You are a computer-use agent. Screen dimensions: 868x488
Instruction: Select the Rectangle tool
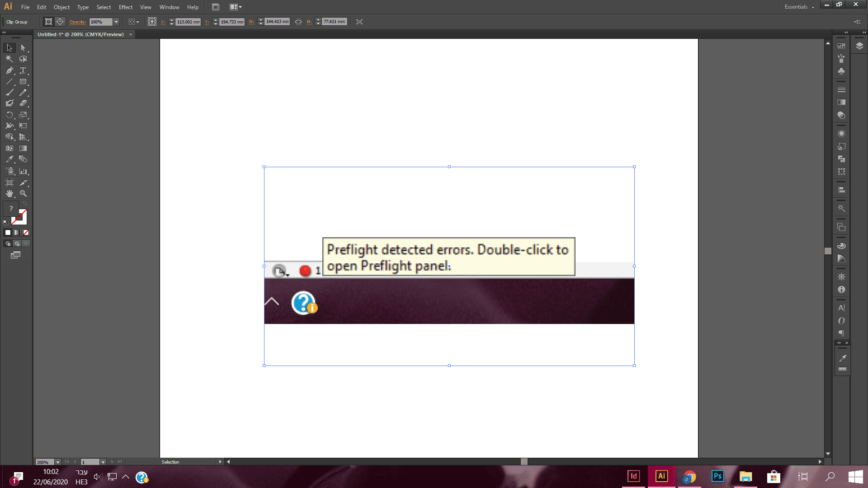pyautogui.click(x=23, y=82)
